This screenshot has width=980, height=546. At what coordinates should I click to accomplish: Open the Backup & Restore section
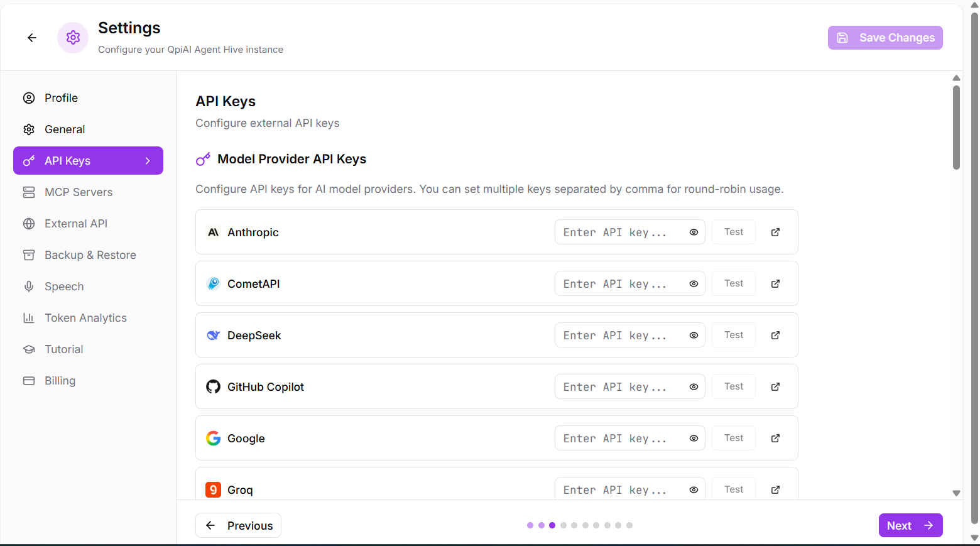(90, 255)
